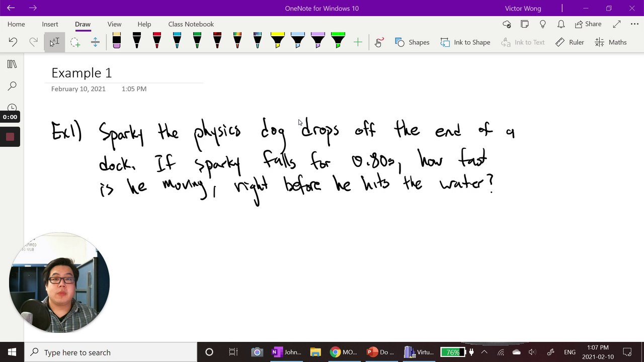Click the Undo arrow in the Draw ribbon

point(13,42)
